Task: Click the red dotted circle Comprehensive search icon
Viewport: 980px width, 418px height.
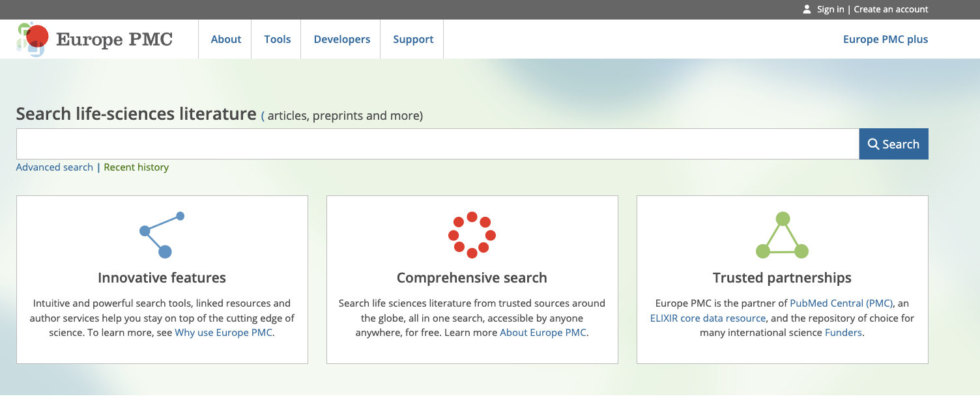Action: click(472, 235)
